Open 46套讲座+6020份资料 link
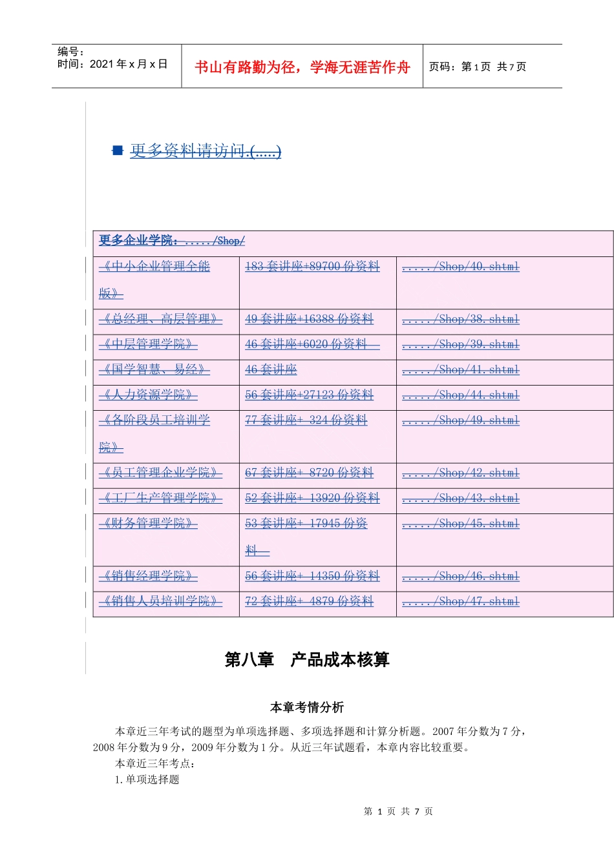Screen dimensions: 614x868 click(x=313, y=344)
